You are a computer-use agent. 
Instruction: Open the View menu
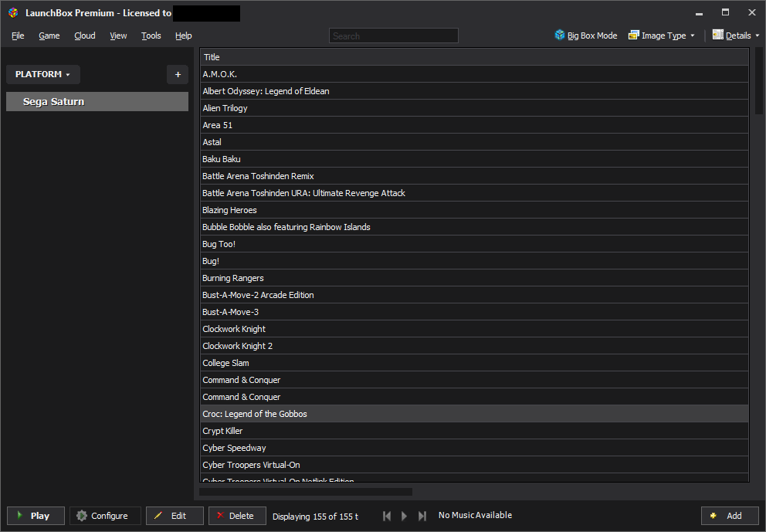pos(118,36)
